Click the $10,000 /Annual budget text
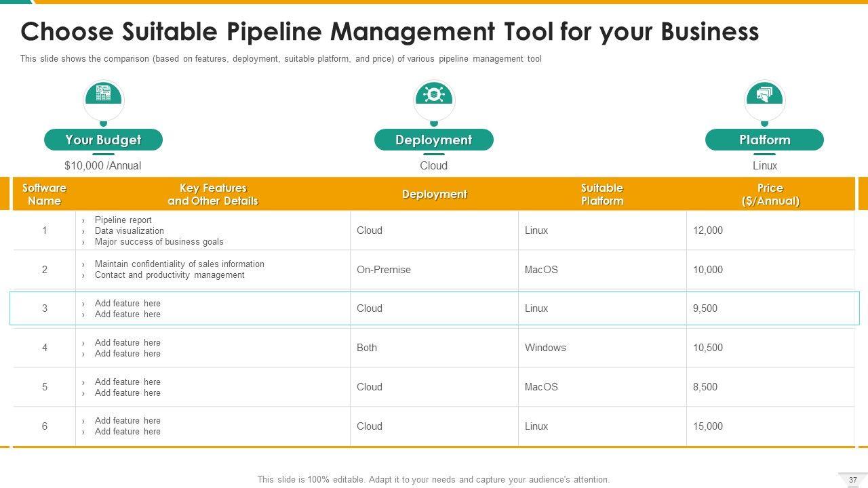This screenshot has width=868, height=488. 103,165
